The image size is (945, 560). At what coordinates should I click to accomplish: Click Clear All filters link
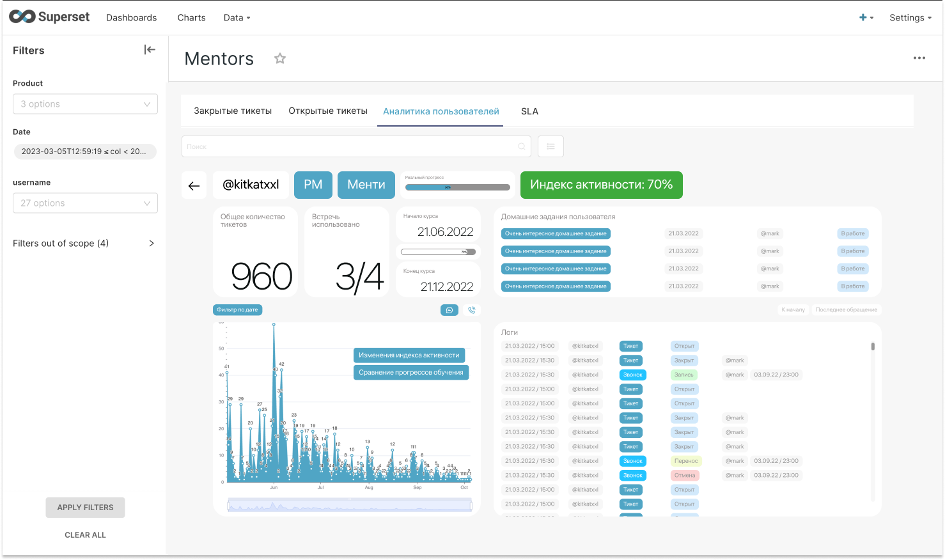(85, 535)
